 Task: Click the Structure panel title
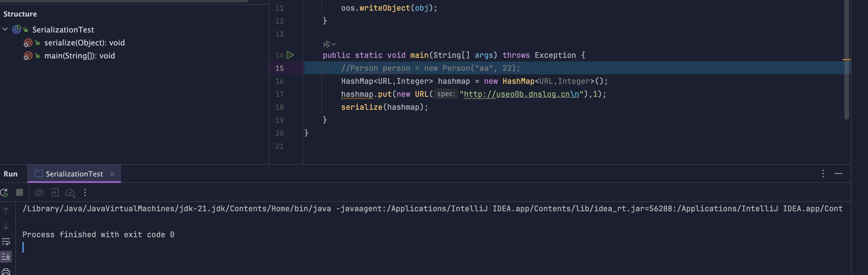click(x=20, y=14)
